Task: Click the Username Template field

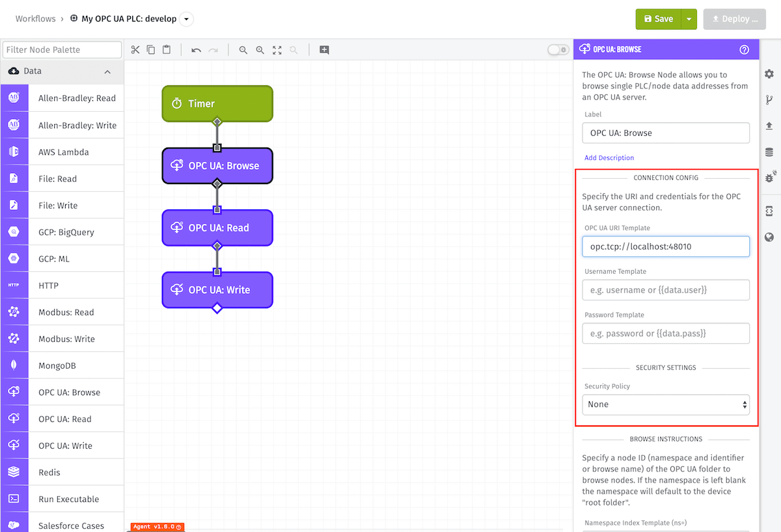Action: (666, 290)
